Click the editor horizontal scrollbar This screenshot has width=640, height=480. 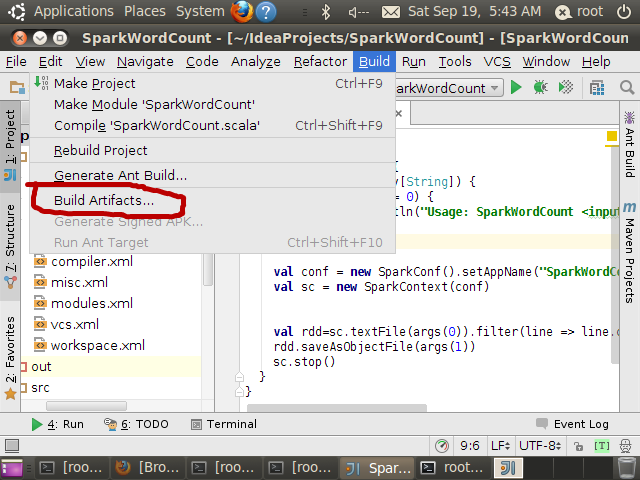point(337,408)
